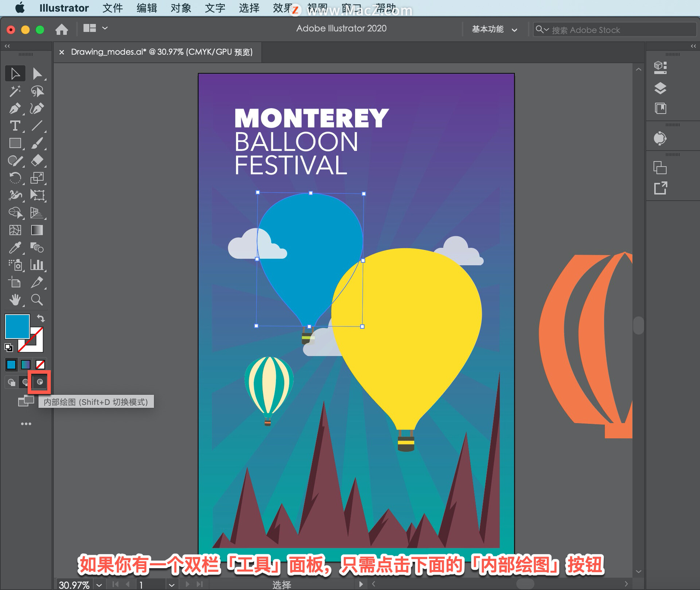This screenshot has width=700, height=590.
Task: Enable Draw Inside mode
Action: pyautogui.click(x=40, y=382)
